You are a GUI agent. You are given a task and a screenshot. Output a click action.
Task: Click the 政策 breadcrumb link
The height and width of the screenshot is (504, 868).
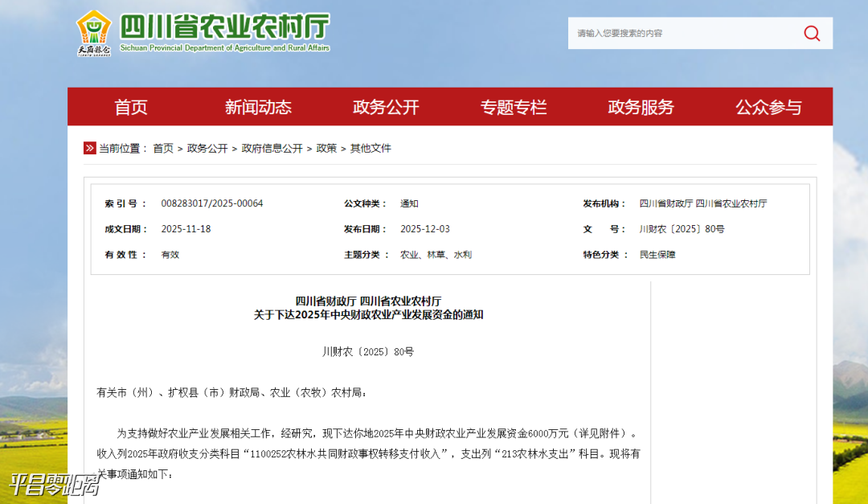pos(326,148)
